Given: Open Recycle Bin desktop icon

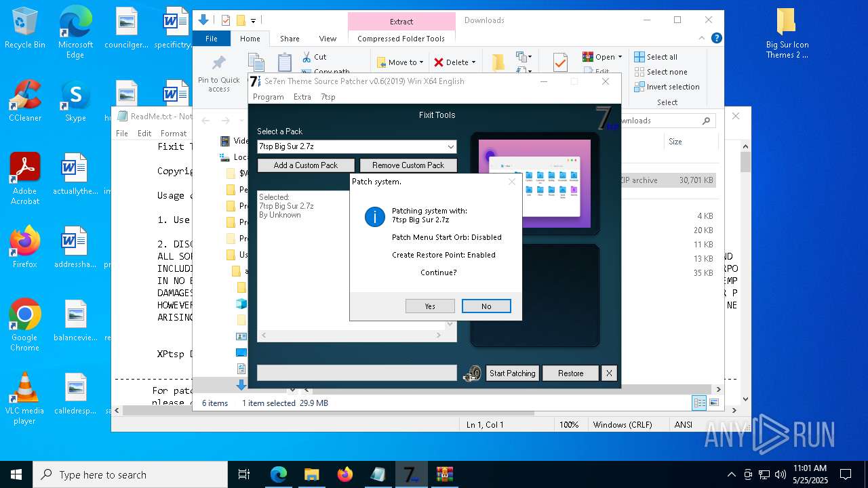Looking at the screenshot, I should (x=25, y=28).
